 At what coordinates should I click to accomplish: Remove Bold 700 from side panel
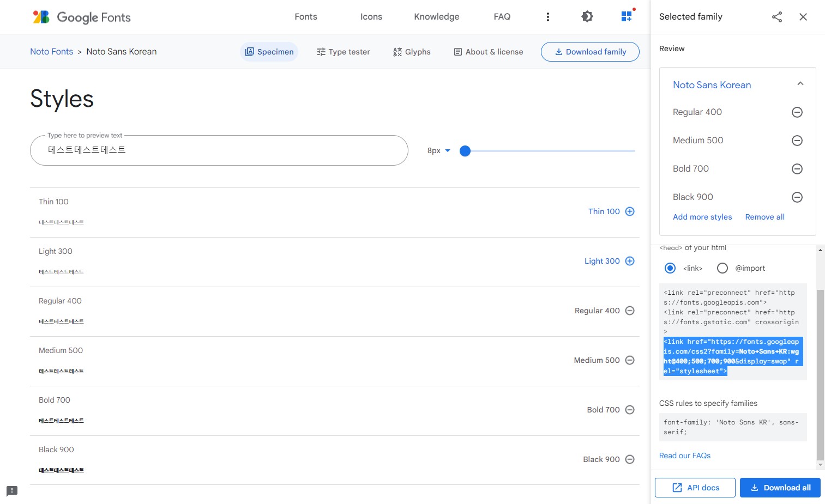(797, 169)
